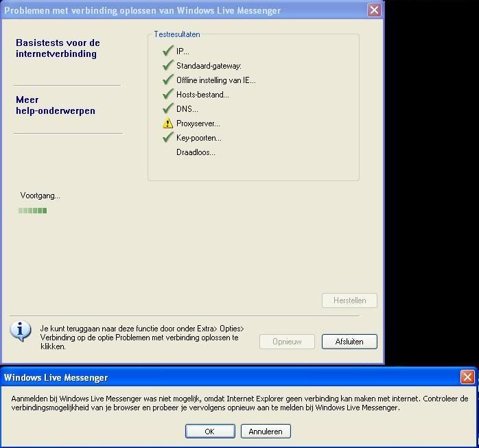Open Meer help-onderwerpen link
The image size is (479, 448).
click(55, 105)
